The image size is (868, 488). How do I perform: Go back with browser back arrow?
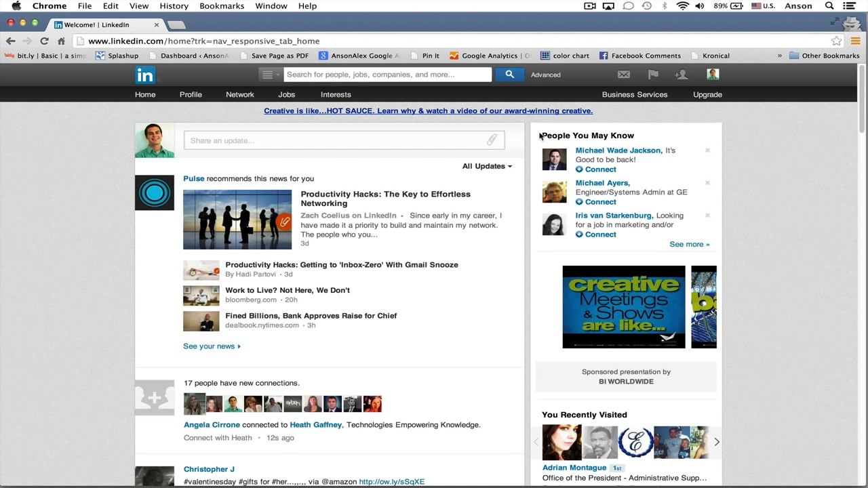pos(10,41)
